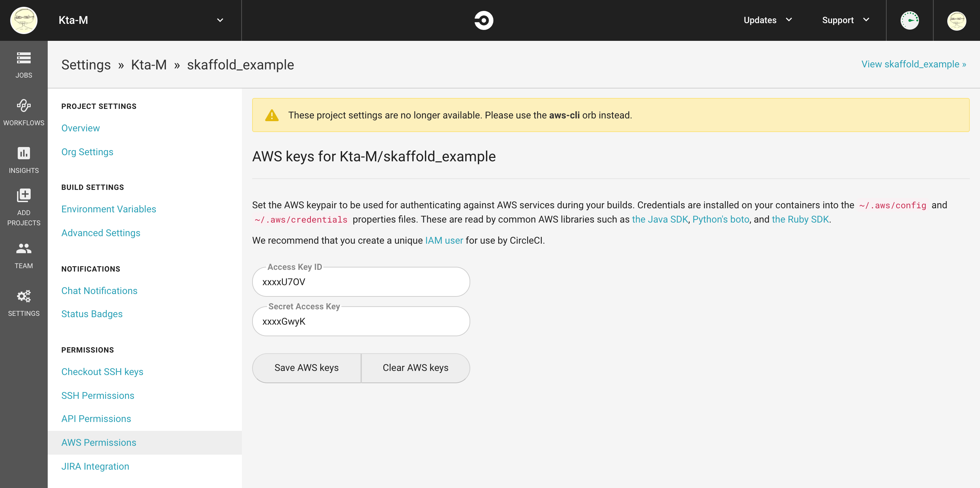Click the usage gauge icon in header
The image size is (980, 488).
click(909, 20)
